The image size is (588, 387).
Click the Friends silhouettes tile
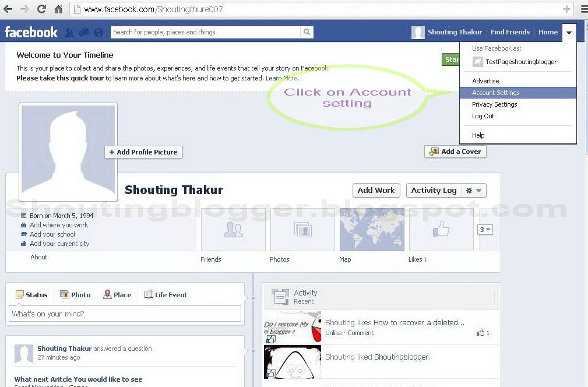[233, 230]
